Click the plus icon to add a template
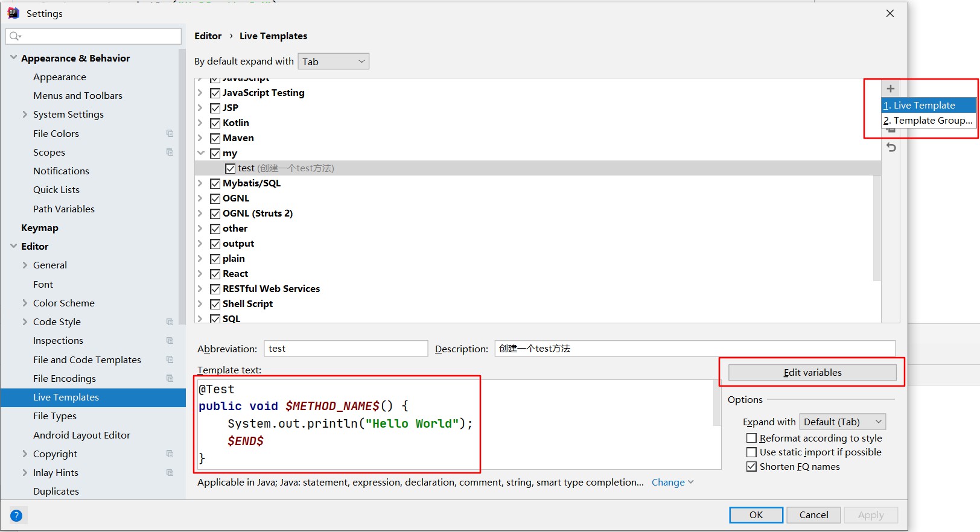980x532 pixels. click(x=890, y=89)
